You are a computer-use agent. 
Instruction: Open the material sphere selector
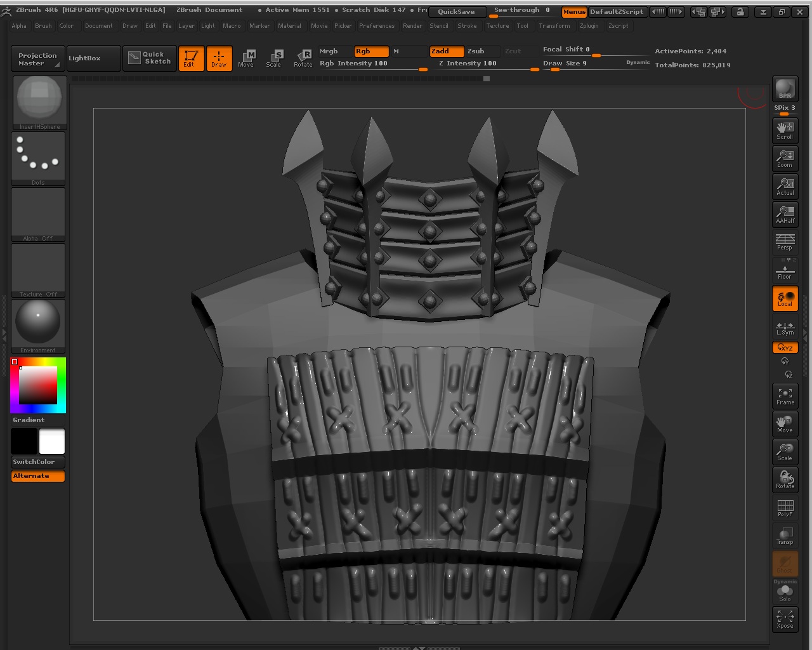tap(38, 326)
